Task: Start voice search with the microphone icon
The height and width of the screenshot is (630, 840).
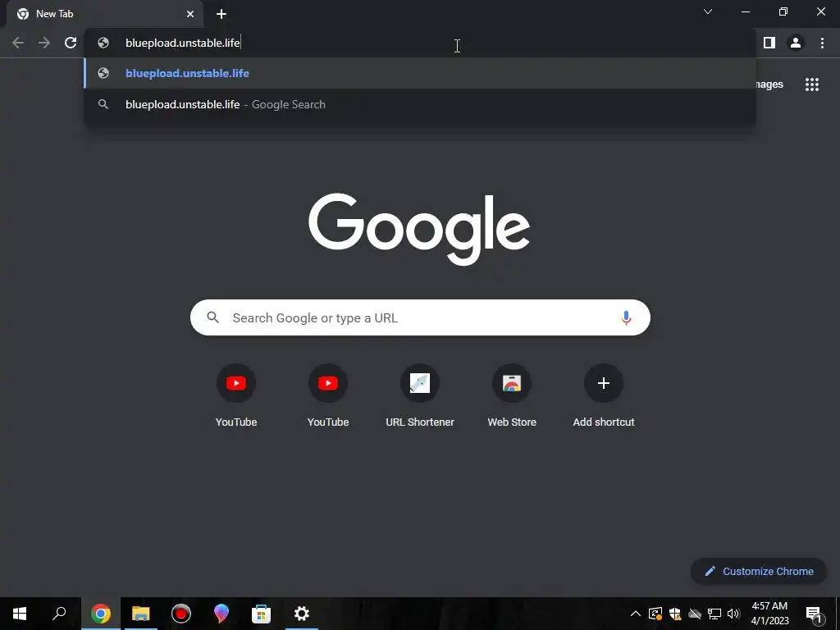Action: [x=626, y=317]
